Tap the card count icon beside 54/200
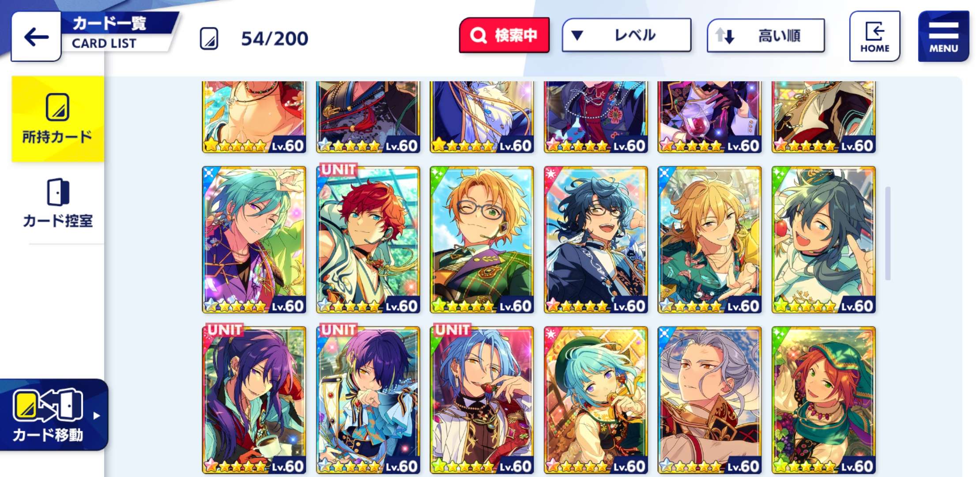 click(209, 38)
